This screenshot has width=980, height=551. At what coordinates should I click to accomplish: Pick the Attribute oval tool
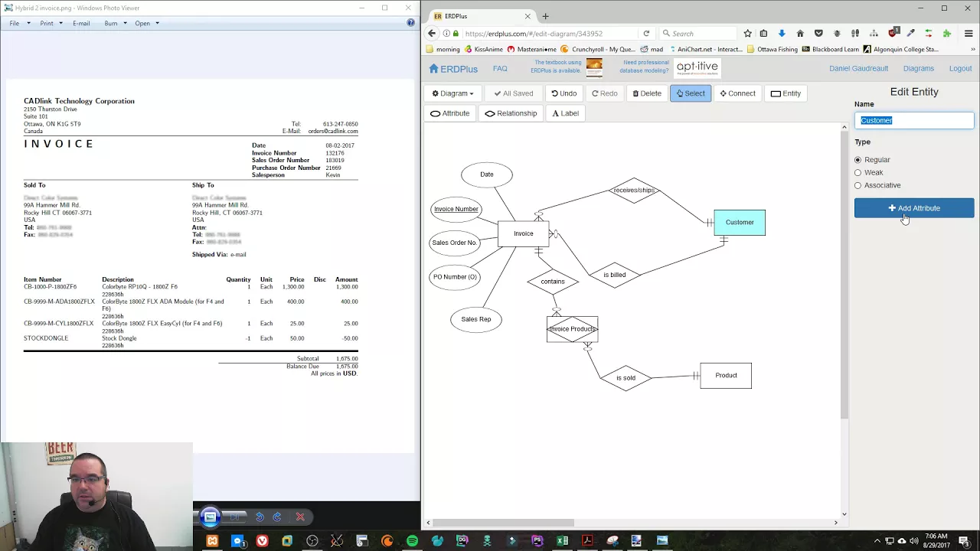[x=450, y=113]
